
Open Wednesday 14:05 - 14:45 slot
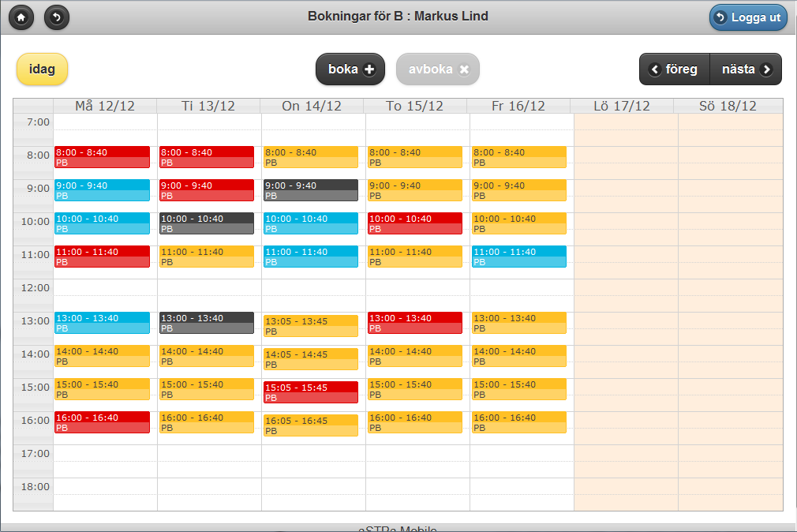tap(311, 359)
